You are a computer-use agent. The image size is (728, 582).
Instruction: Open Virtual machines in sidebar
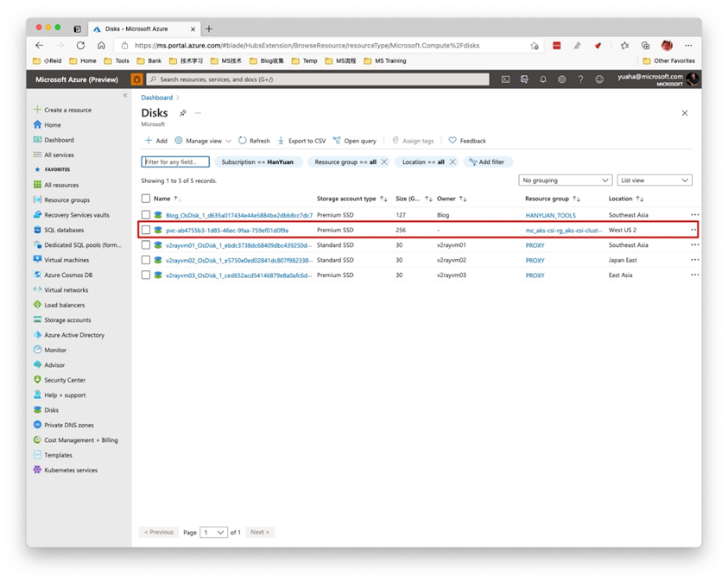66,260
